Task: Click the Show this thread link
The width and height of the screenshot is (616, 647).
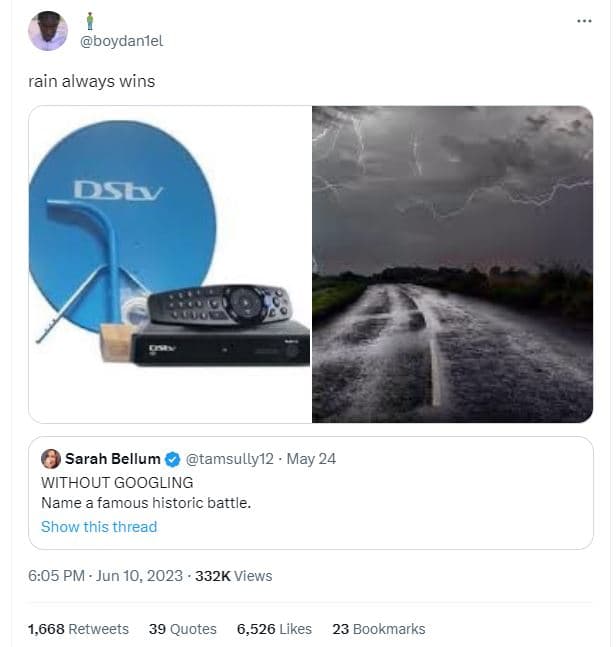Action: click(x=99, y=526)
